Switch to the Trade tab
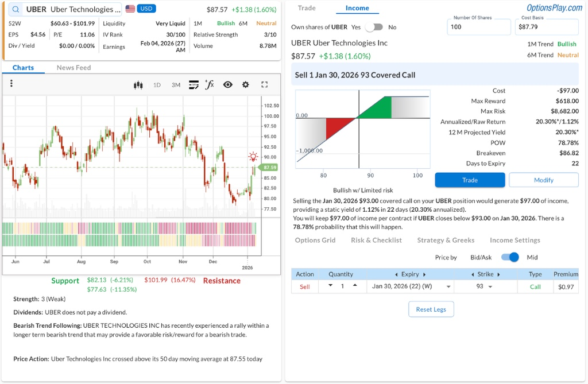The height and width of the screenshot is (384, 588). [307, 8]
